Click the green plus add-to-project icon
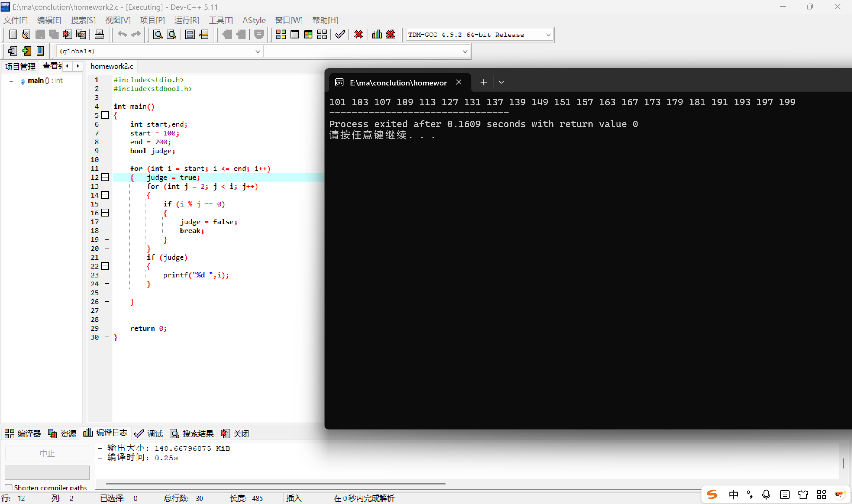852x504 pixels. click(26, 51)
